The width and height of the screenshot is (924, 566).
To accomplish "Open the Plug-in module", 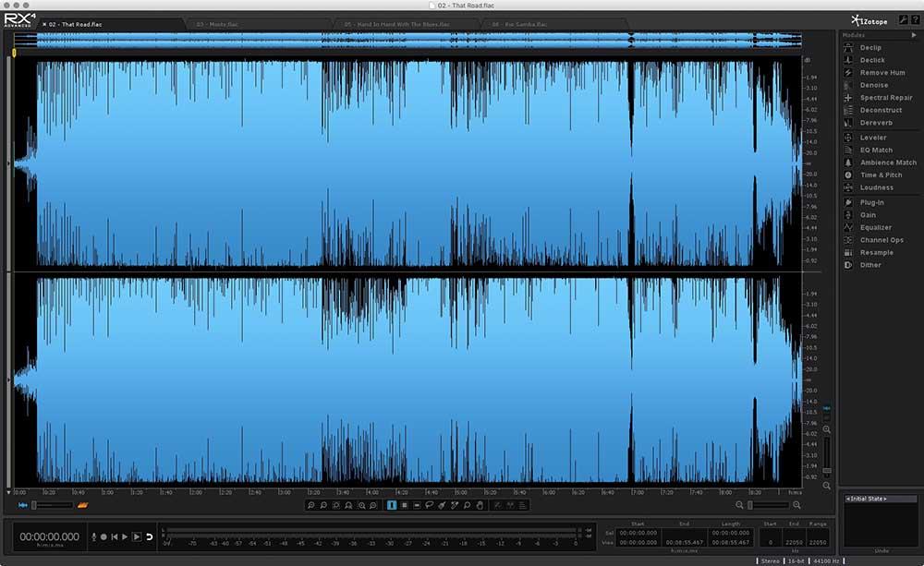I will (871, 202).
